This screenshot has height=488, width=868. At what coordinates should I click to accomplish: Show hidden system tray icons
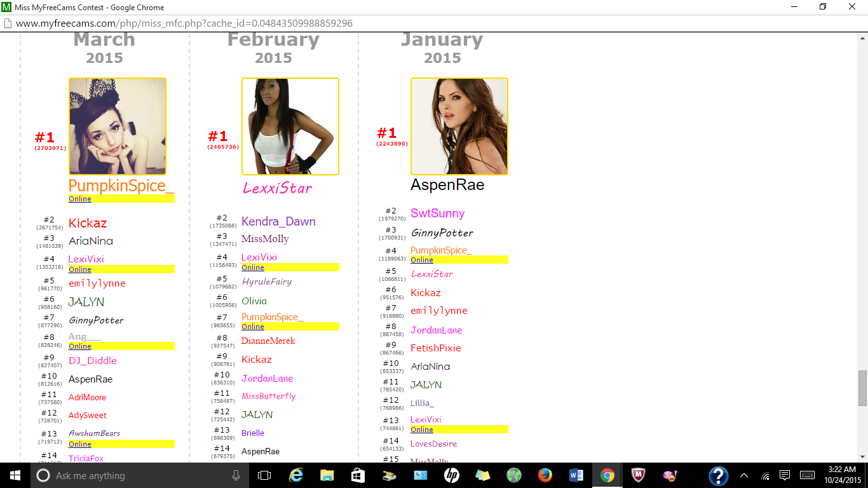(745, 475)
